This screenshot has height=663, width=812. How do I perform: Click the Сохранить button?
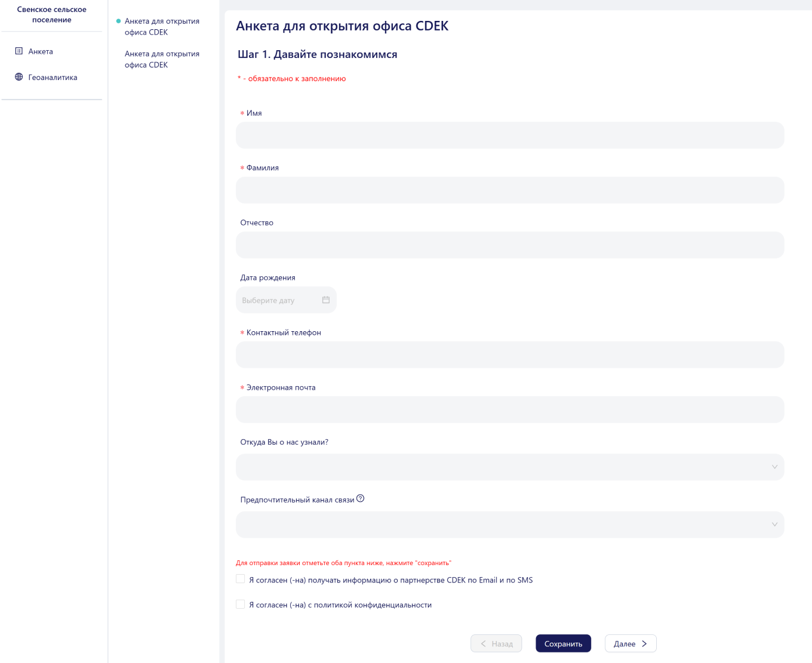pyautogui.click(x=563, y=643)
